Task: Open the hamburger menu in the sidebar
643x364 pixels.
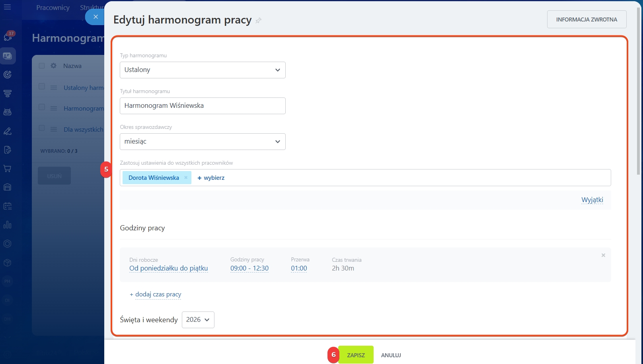Action: tap(7, 7)
